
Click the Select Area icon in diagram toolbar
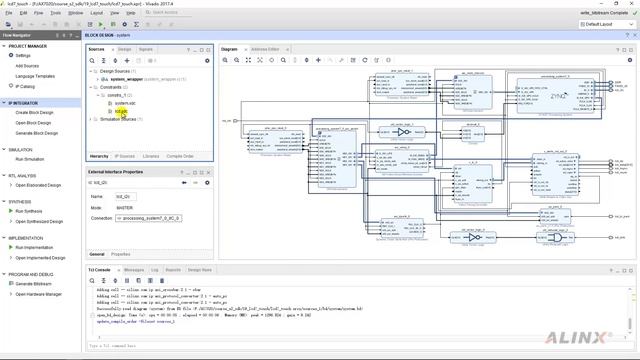click(x=260, y=60)
